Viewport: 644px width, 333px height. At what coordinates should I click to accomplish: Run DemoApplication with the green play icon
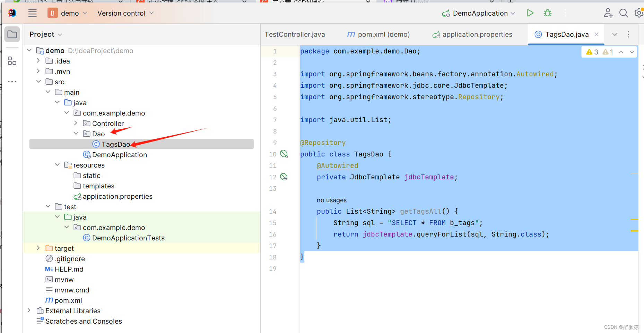pyautogui.click(x=530, y=13)
